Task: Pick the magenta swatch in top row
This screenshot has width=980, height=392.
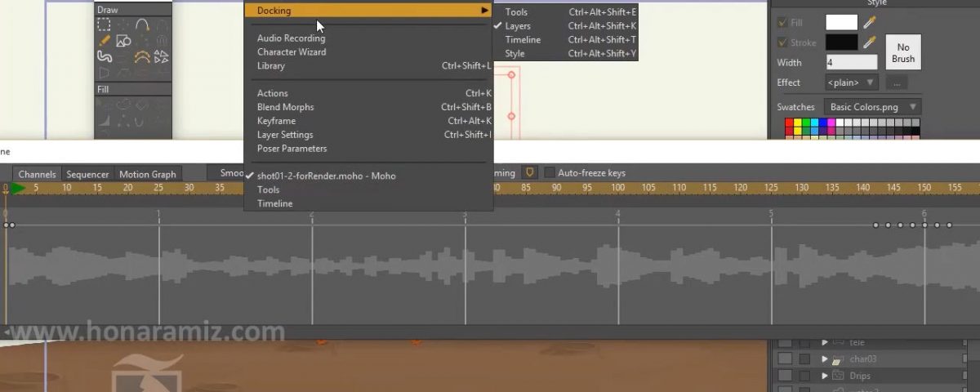Action: tap(831, 123)
